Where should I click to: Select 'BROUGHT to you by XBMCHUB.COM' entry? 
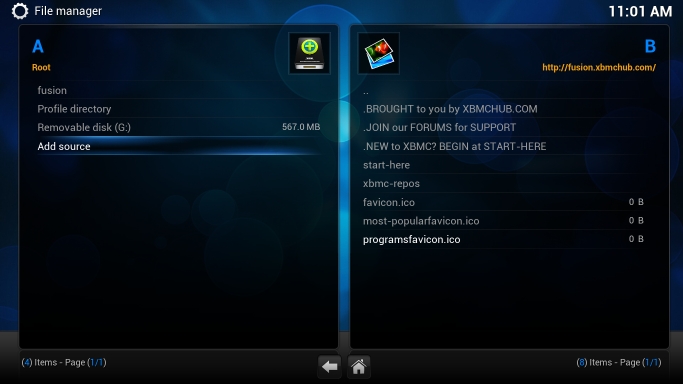click(x=504, y=109)
